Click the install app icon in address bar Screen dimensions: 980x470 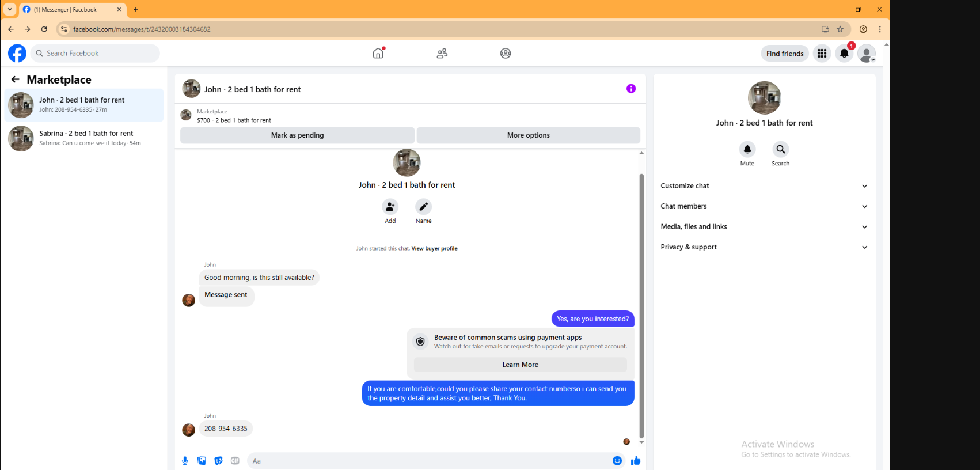[x=825, y=29]
